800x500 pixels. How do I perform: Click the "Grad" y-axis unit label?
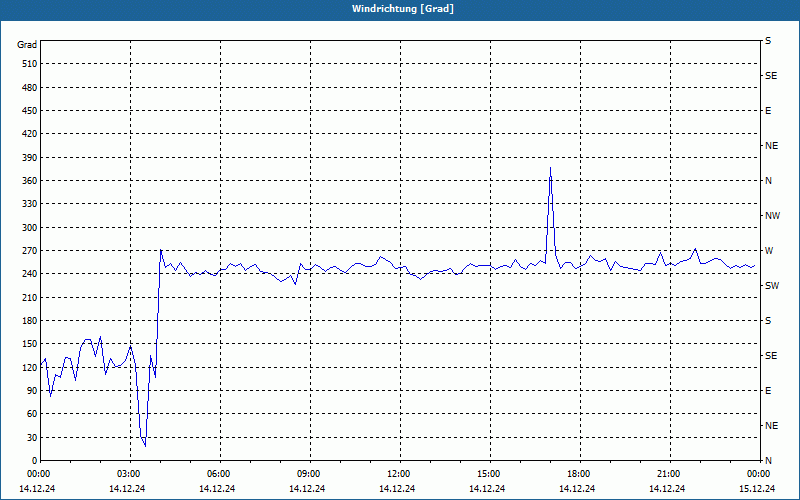tap(27, 45)
